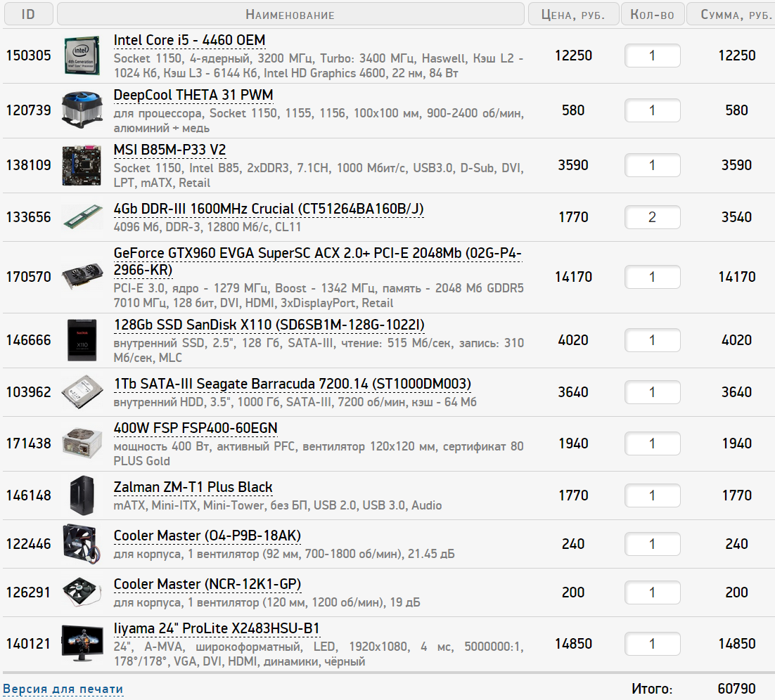This screenshot has height=700, width=775.
Task: Click the Cooler Master 04-P9B-18AK fan image
Action: (82, 543)
